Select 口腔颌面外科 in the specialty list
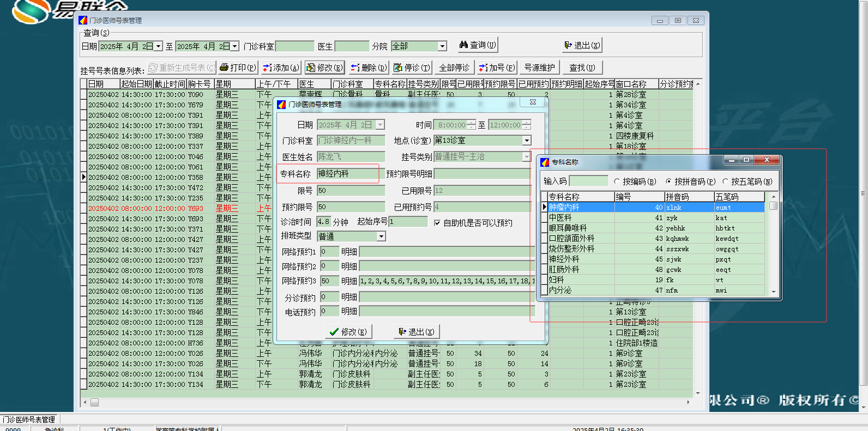The height and width of the screenshot is (431, 868). coord(656,238)
